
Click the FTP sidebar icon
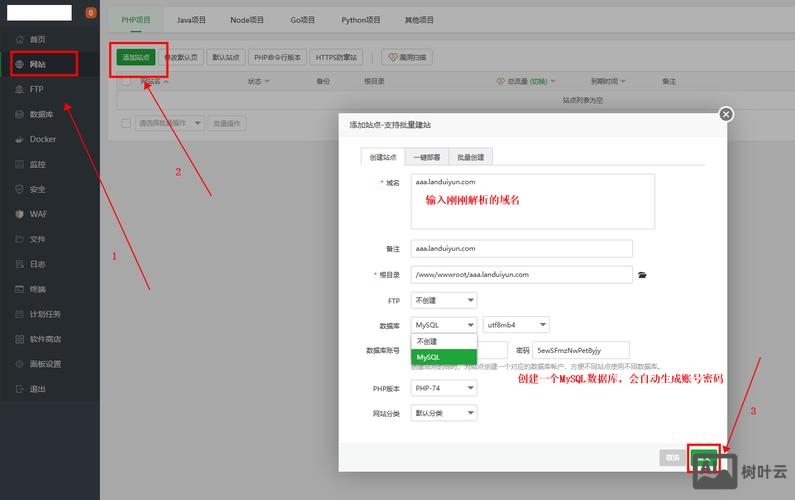20,89
